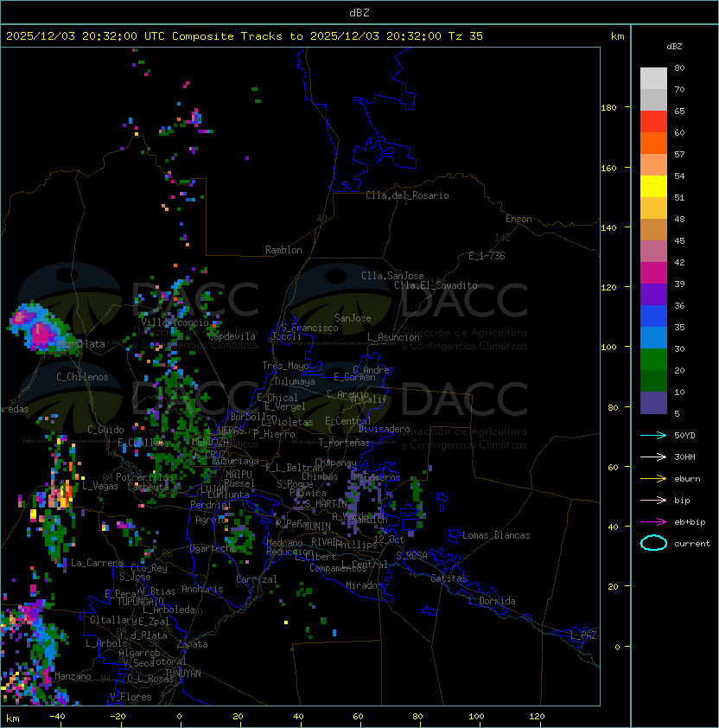The width and height of the screenshot is (719, 728).
Task: Click the 'C_Chilenos' map label
Action: pyautogui.click(x=82, y=377)
